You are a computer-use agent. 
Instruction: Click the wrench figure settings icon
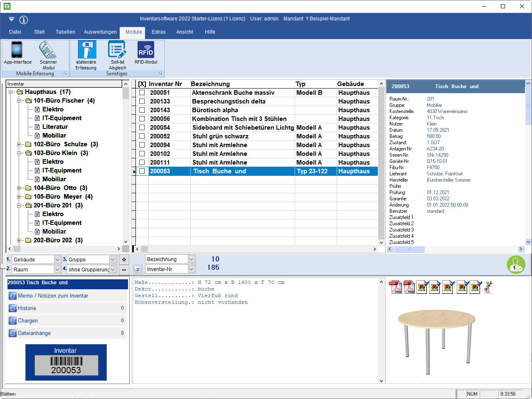click(489, 287)
